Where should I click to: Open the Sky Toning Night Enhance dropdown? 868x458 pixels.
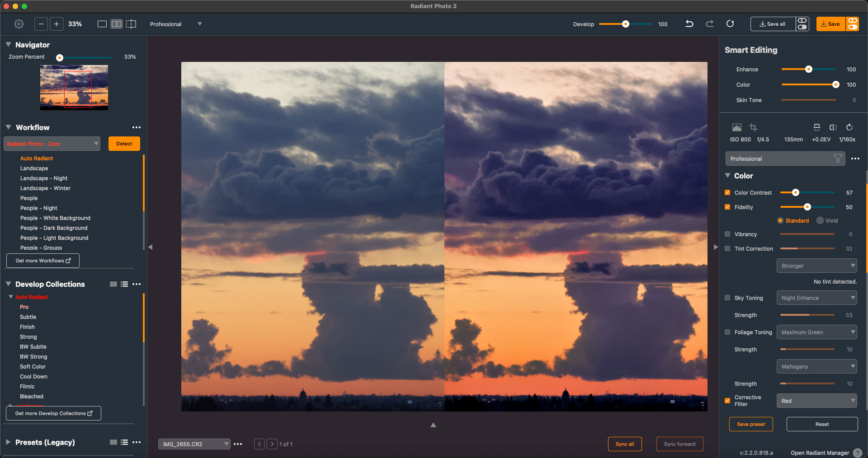click(x=816, y=298)
